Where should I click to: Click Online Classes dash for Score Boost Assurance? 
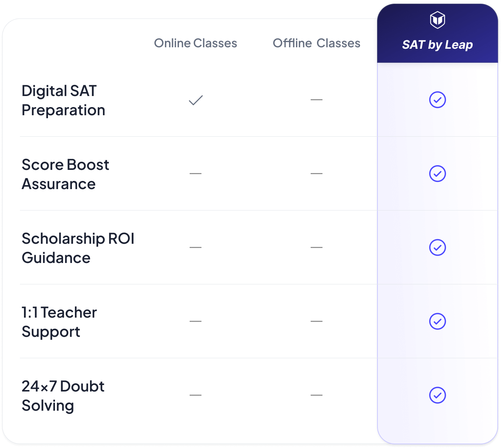[196, 174]
